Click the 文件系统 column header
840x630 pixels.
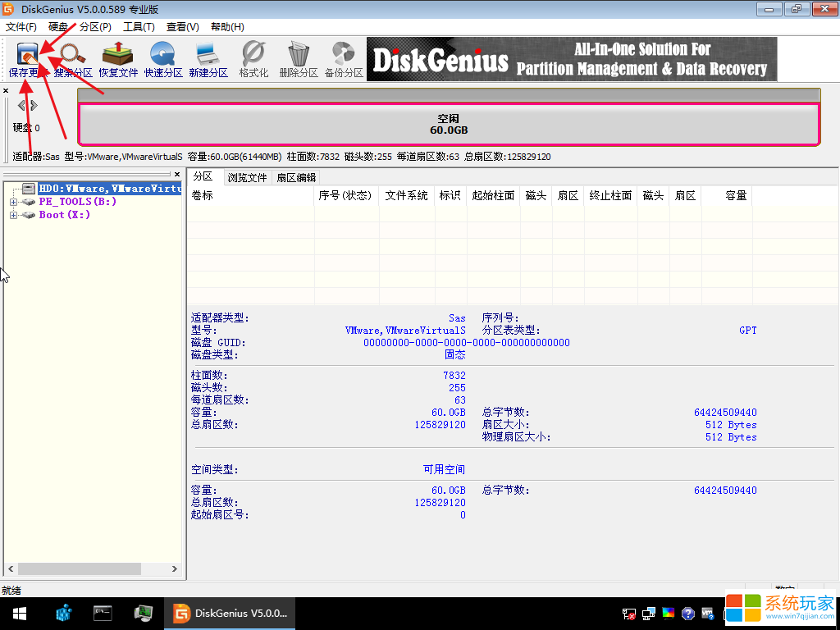pos(406,195)
